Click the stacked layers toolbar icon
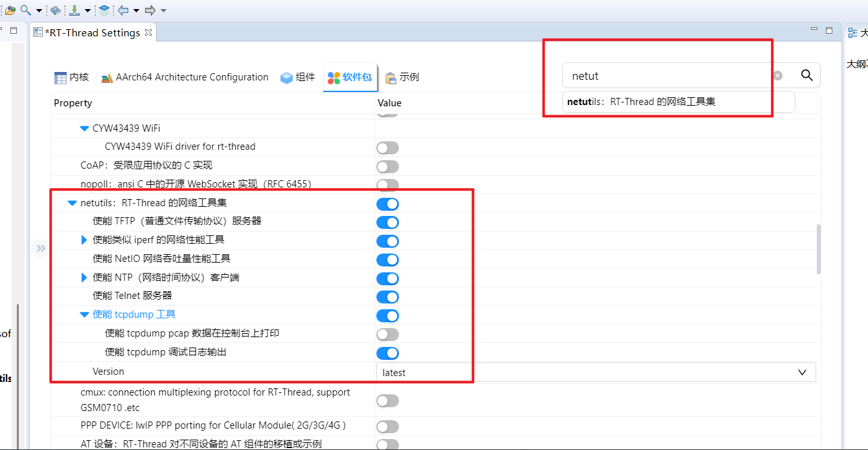868x450 pixels. point(104,10)
